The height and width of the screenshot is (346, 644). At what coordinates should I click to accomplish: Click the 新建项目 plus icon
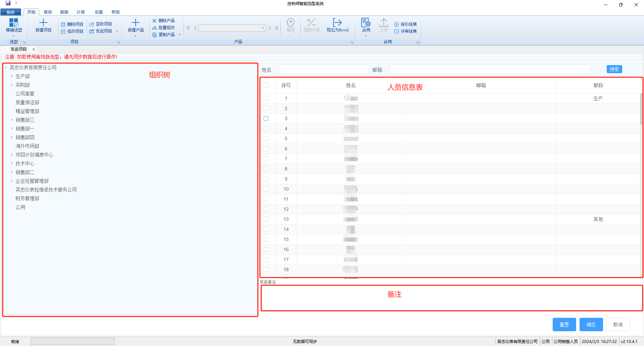[43, 23]
